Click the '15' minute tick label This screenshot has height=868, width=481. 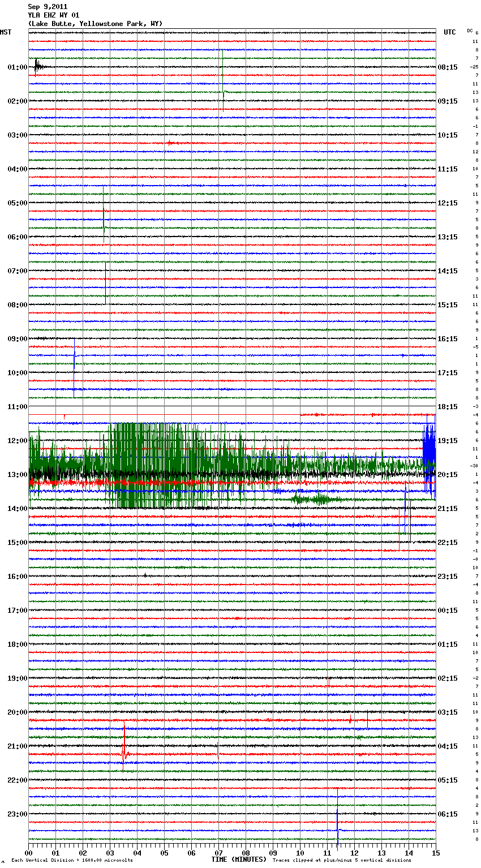(x=436, y=853)
